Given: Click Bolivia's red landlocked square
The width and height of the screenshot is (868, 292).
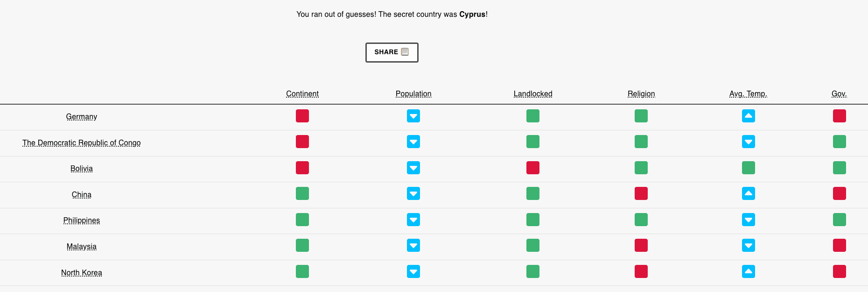Looking at the screenshot, I should pos(533,168).
